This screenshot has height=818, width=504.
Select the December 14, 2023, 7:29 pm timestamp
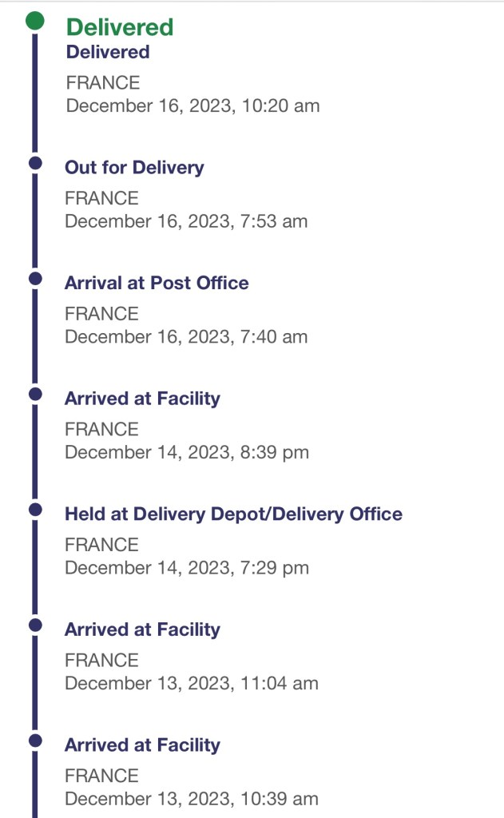click(x=187, y=568)
